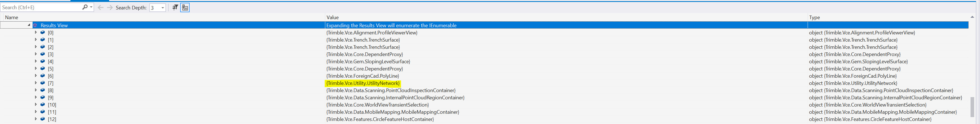980x124 pixels.
Task: Select the highlighted UtilityNetwork value
Action: [363, 83]
